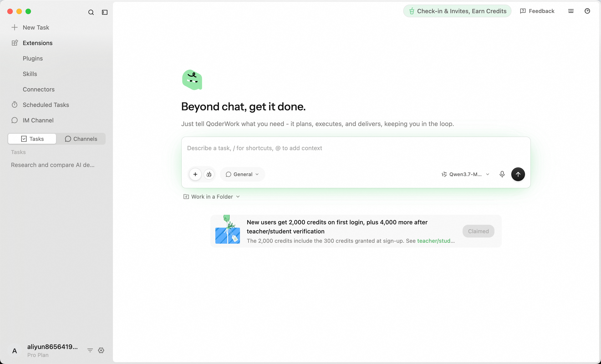Open Scheduled Tasks

click(x=46, y=105)
